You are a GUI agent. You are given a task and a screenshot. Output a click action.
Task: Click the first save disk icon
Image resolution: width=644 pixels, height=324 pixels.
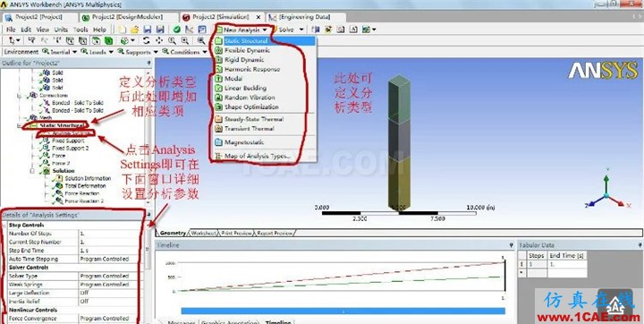point(147,30)
